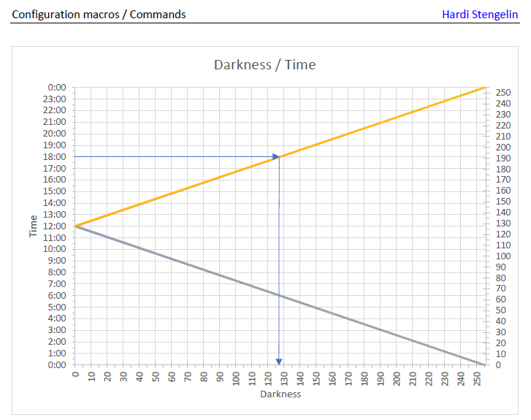Image resolution: width=531 pixels, height=420 pixels.
Task: Click the 10 label on the bottom Darkness axis
Action: pos(91,377)
